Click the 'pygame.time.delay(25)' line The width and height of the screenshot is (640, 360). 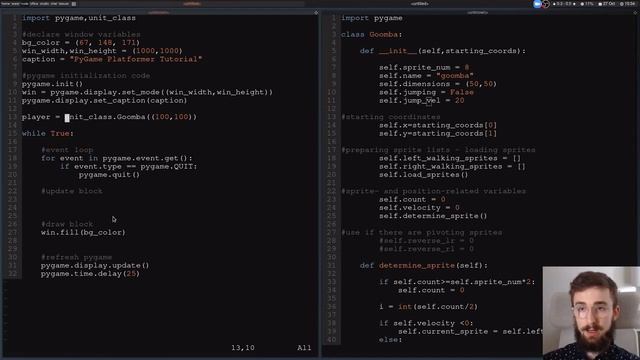click(90, 273)
